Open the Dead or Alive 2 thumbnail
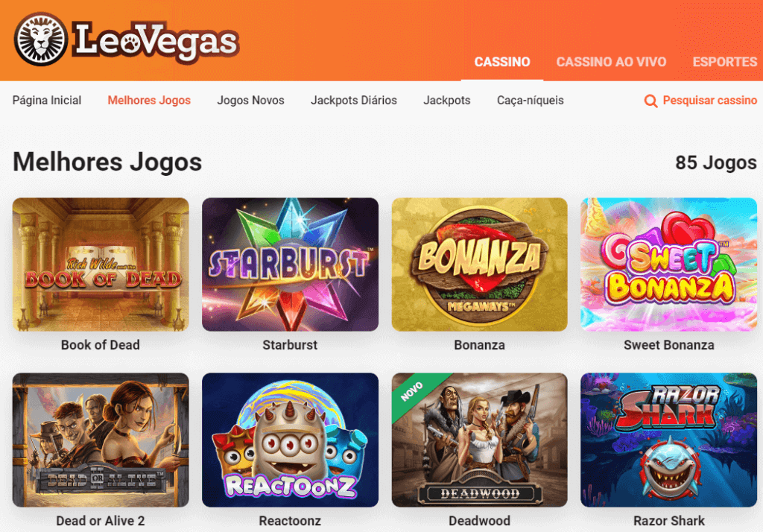763x532 pixels. coord(101,440)
